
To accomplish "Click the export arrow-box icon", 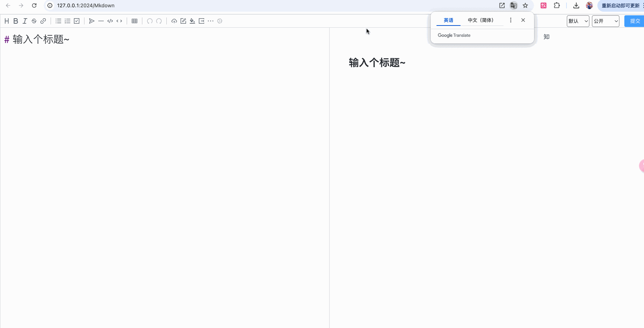I will point(201,21).
